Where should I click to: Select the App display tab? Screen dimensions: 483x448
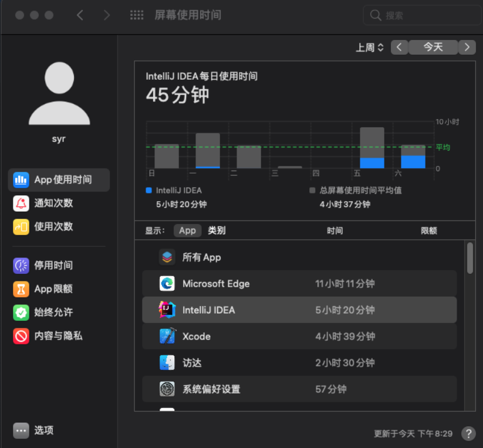pos(188,230)
